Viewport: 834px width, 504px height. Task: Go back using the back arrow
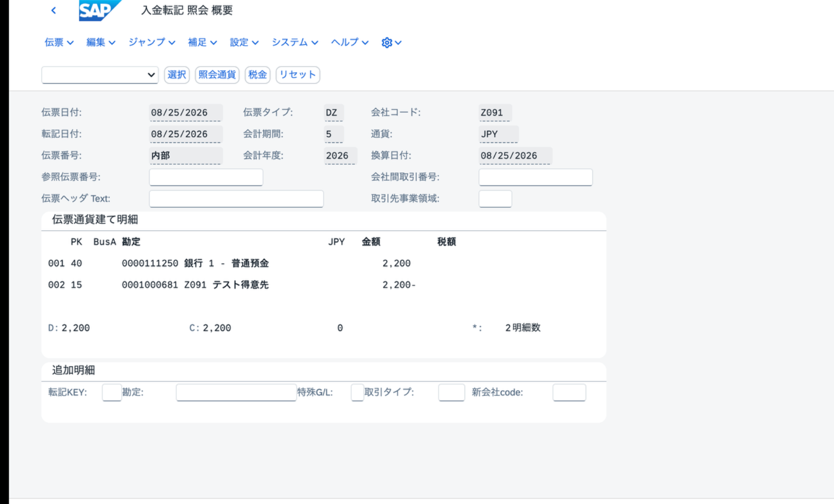[x=54, y=10]
